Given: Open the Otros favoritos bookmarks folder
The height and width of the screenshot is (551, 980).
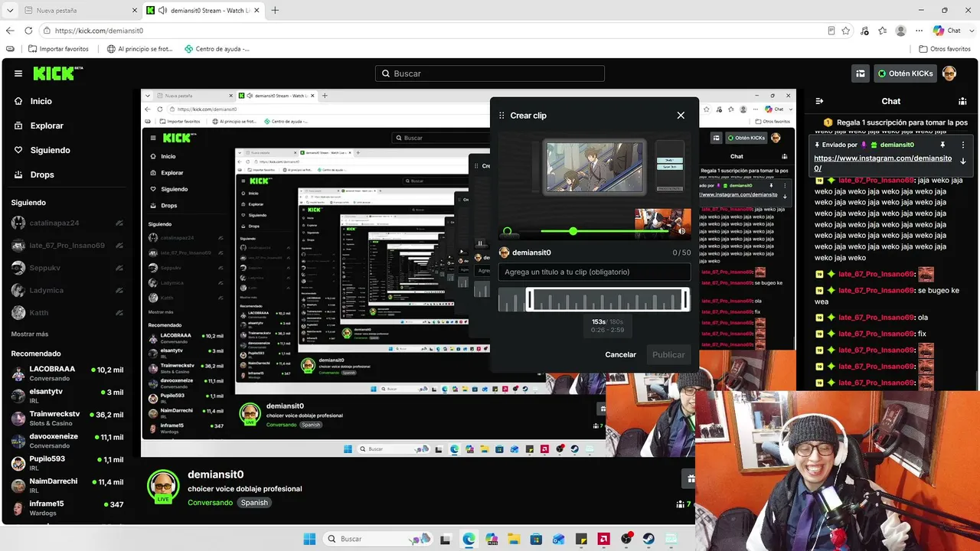Looking at the screenshot, I should point(945,49).
